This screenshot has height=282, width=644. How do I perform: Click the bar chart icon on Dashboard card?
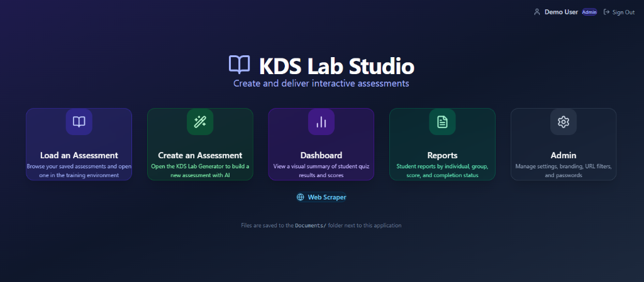point(321,122)
